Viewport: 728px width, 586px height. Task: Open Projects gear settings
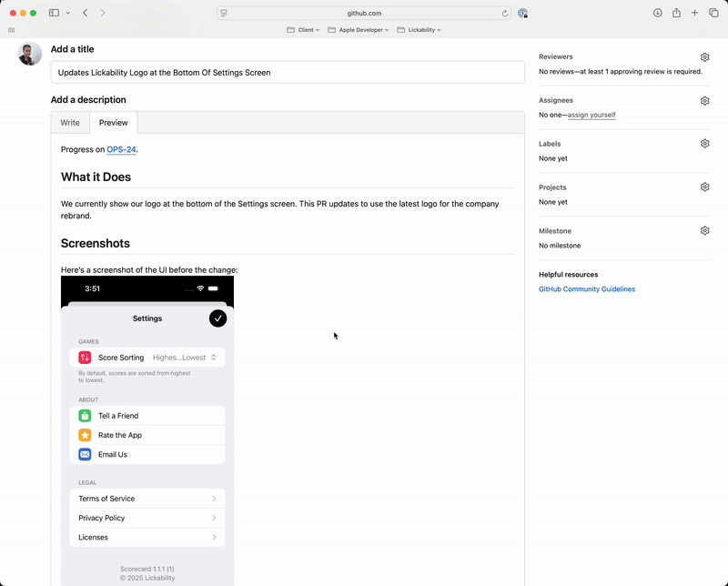[x=704, y=187]
